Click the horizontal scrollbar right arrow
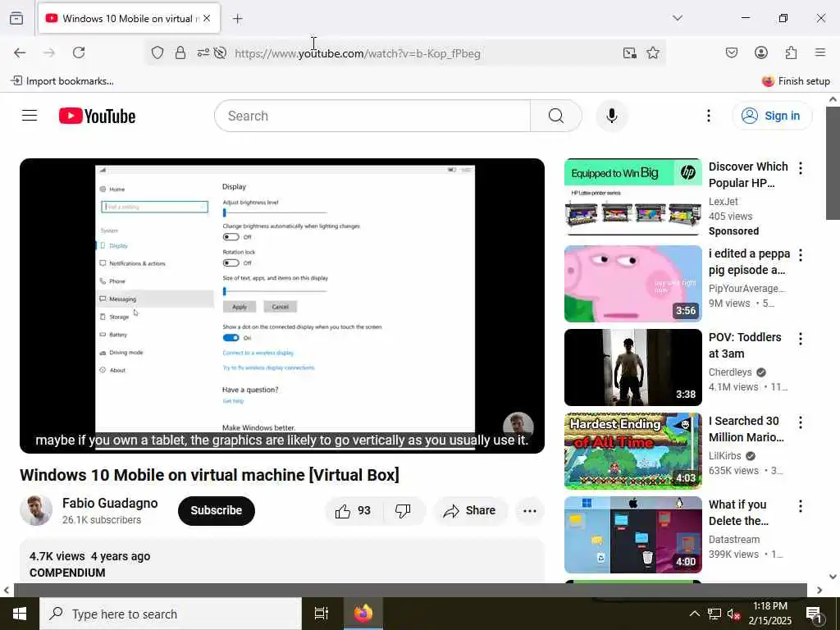Viewport: 840px width, 630px height. (x=819, y=591)
